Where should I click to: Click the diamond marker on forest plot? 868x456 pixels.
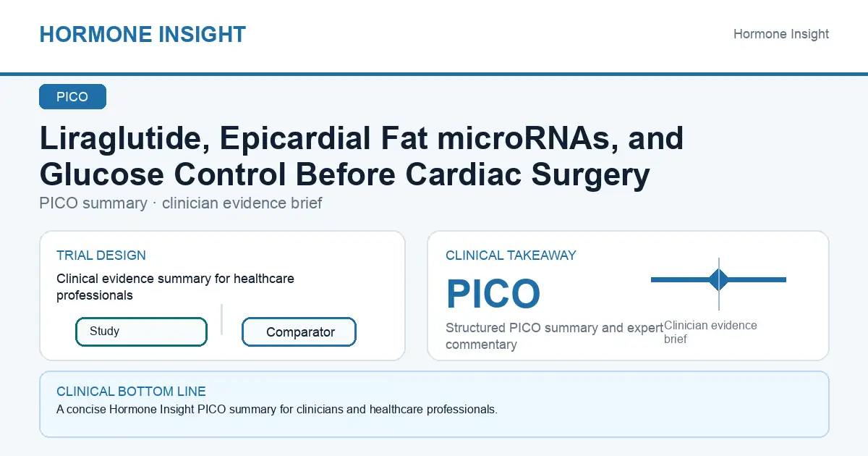point(718,279)
